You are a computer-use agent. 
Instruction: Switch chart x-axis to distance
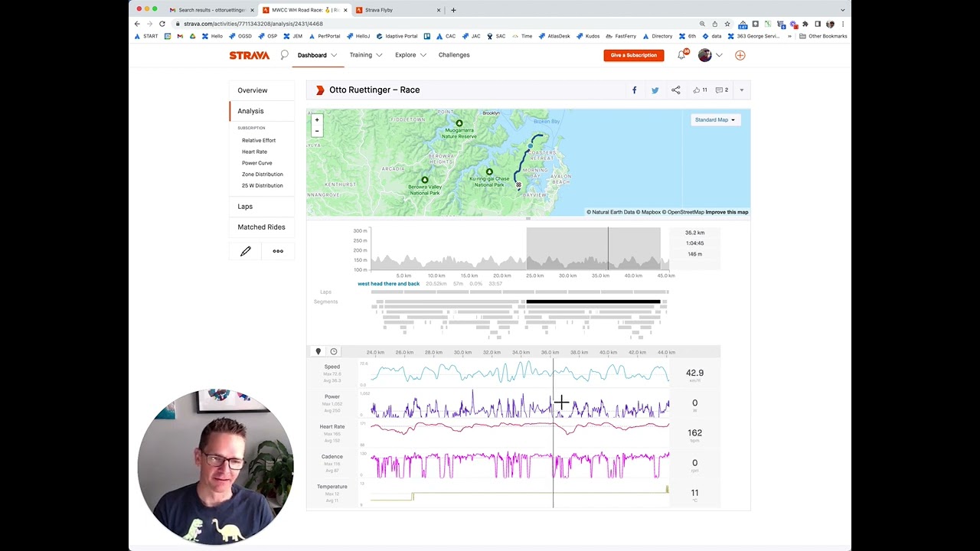318,352
